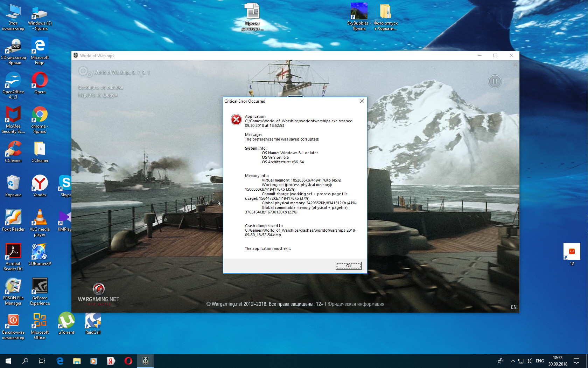Screen dimensions: 588x368
Task: Open Skype desktop shortcut
Action: [66, 186]
